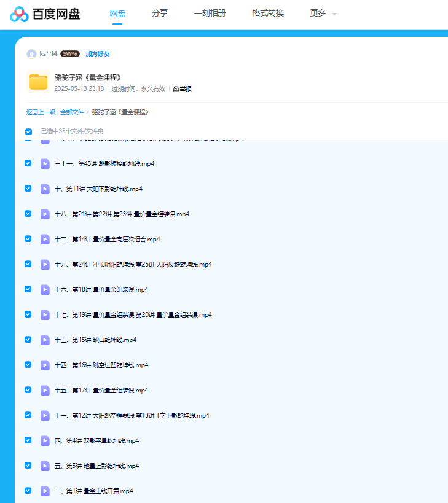Screen dimensions: 448x503
Task: Open the 分享 tab
Action: (160, 14)
